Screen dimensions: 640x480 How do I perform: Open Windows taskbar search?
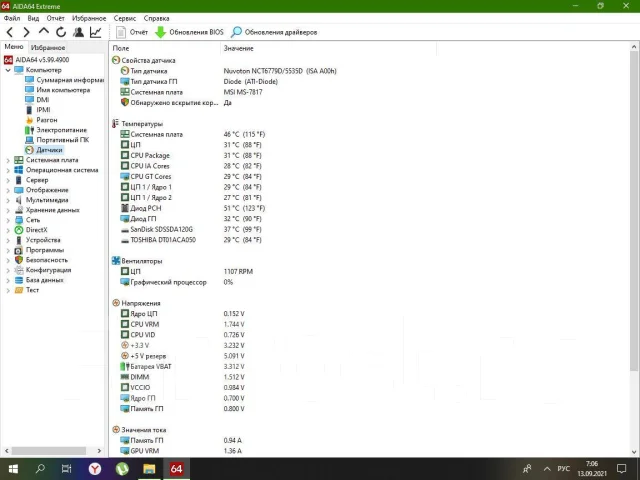coord(40,469)
